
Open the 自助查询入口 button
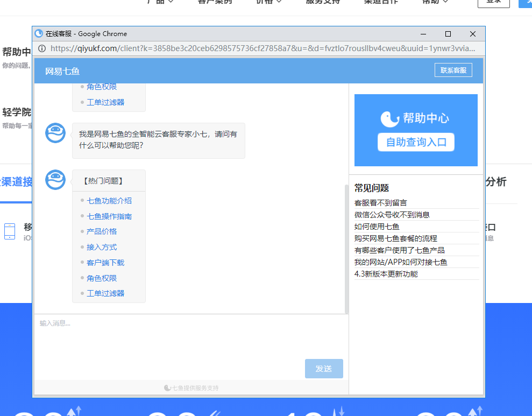(x=416, y=142)
